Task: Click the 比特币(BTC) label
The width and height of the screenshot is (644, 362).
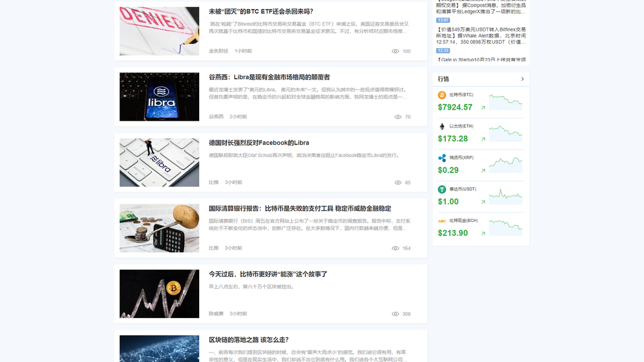Action: pyautogui.click(x=461, y=95)
